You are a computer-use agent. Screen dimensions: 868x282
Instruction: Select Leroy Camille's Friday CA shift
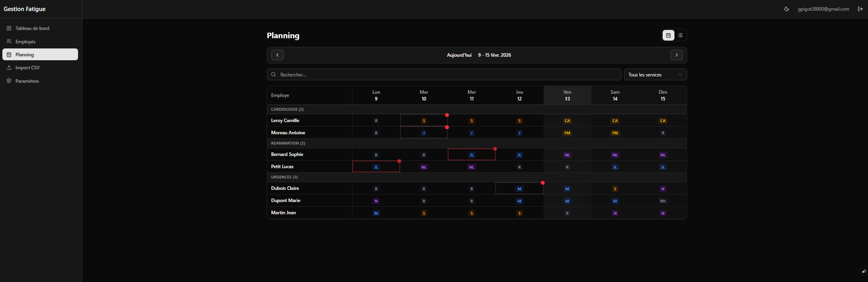pyautogui.click(x=567, y=121)
